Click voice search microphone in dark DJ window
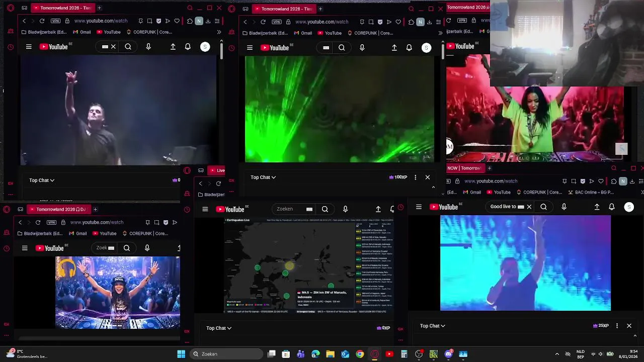644x362 pixels. pos(148,47)
